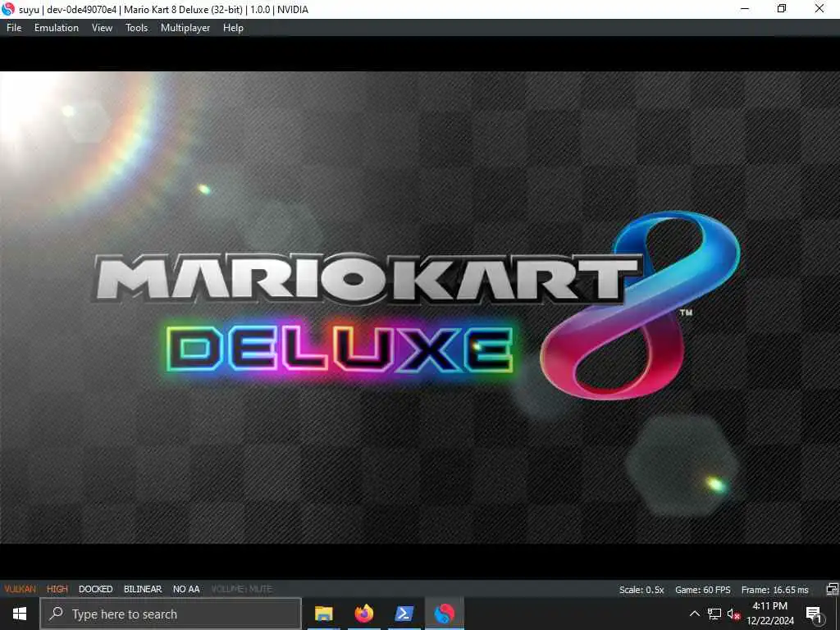Open the Tools menu
The width and height of the screenshot is (840, 630).
137,28
